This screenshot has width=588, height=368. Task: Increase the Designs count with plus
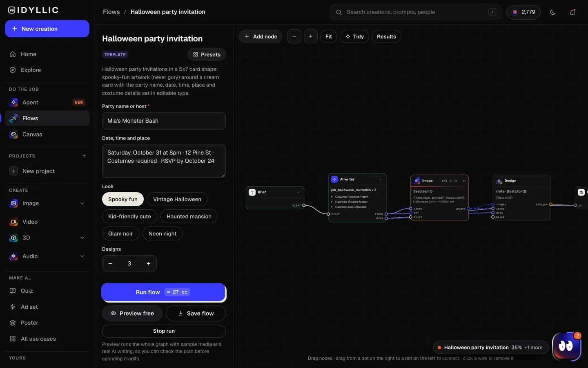[149, 264]
